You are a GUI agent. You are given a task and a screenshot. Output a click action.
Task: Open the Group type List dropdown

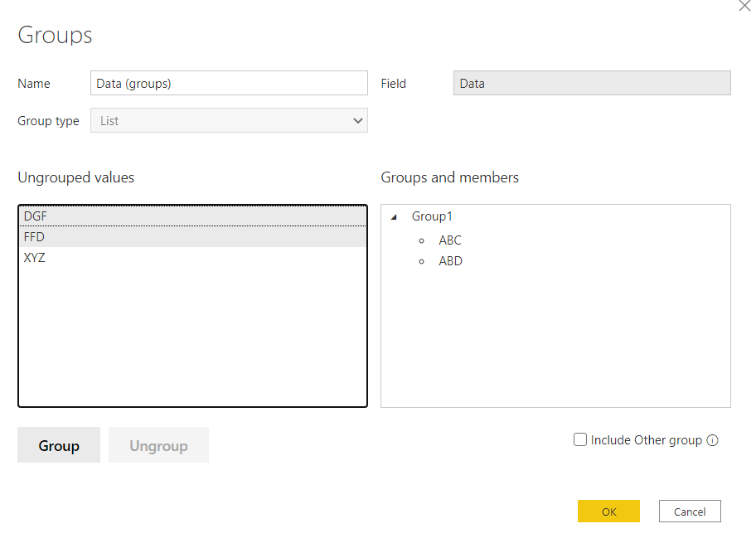[x=229, y=120]
